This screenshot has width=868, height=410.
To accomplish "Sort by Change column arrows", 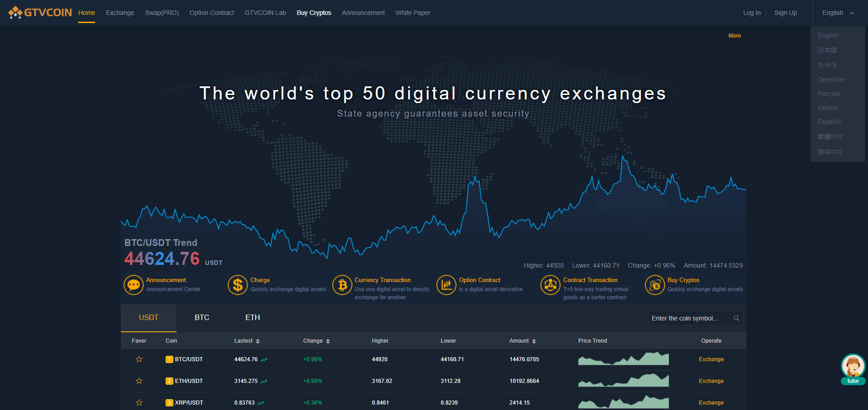I will [x=328, y=341].
